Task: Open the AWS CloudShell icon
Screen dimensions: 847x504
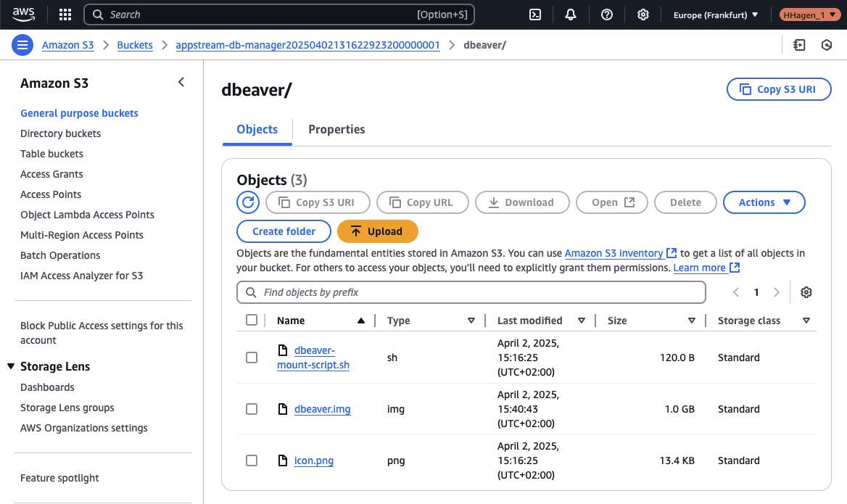Action: 535,15
